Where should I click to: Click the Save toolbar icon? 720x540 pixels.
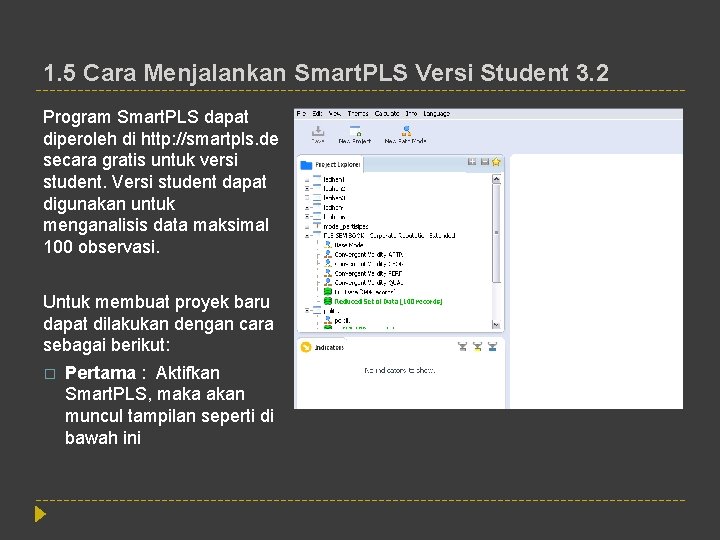tap(318, 132)
